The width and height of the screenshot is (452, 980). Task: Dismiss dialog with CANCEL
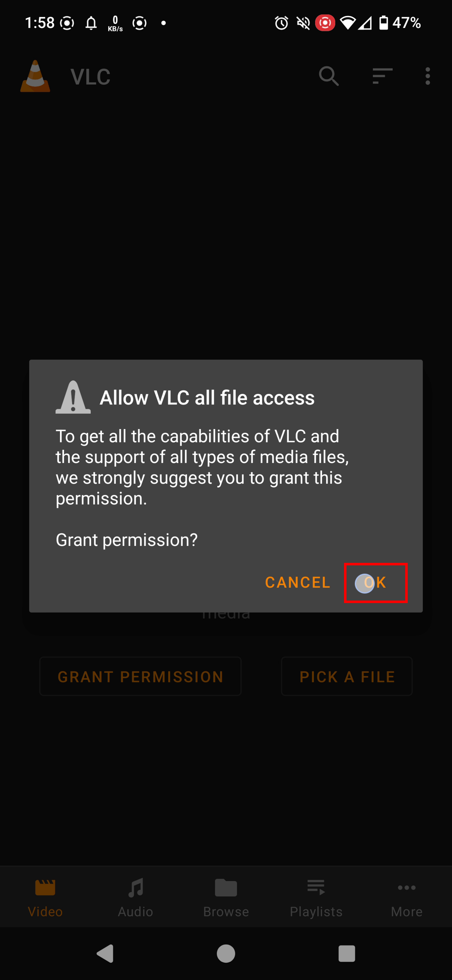coord(298,583)
